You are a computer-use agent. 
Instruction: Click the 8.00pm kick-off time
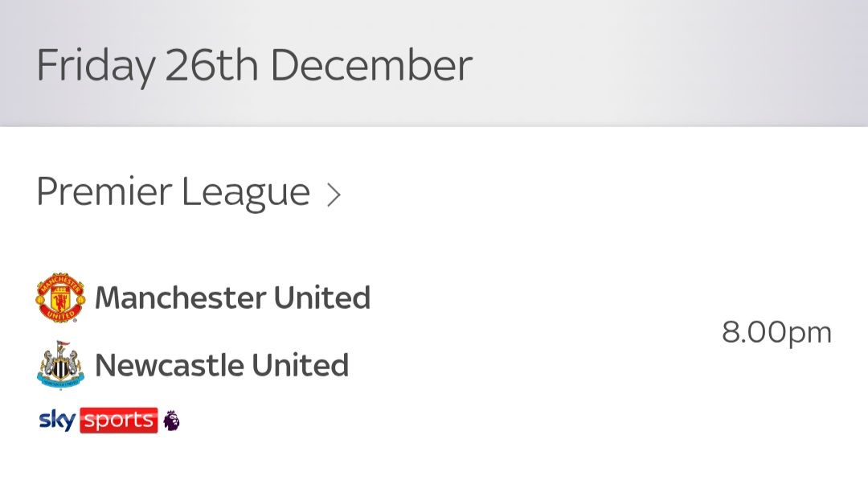click(776, 332)
